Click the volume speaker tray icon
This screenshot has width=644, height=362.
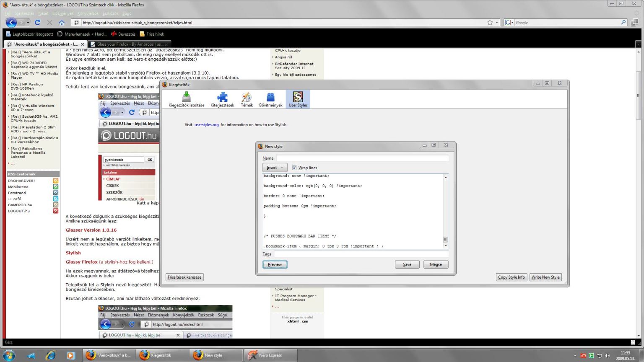point(607,356)
